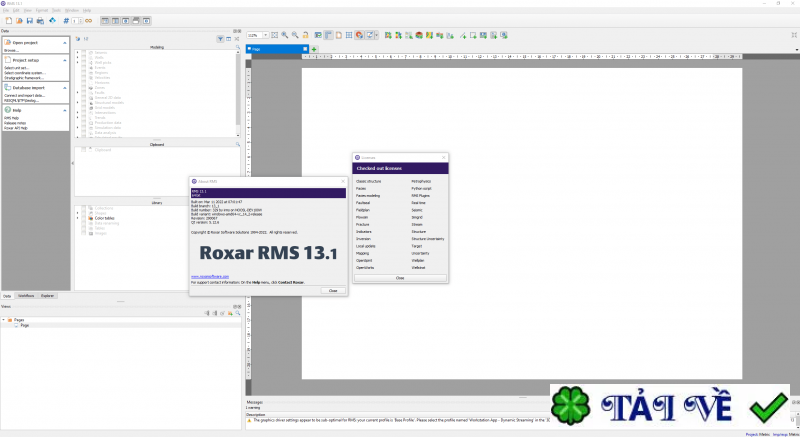Click the hash number sign toolbar icon
Viewport: 800px width, 437px height.
coord(66,21)
